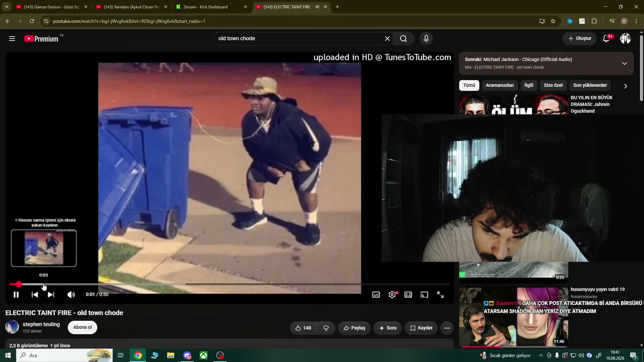Click the Windows taskbar search box Ara
Screen dimensions: 644x362
point(64,355)
